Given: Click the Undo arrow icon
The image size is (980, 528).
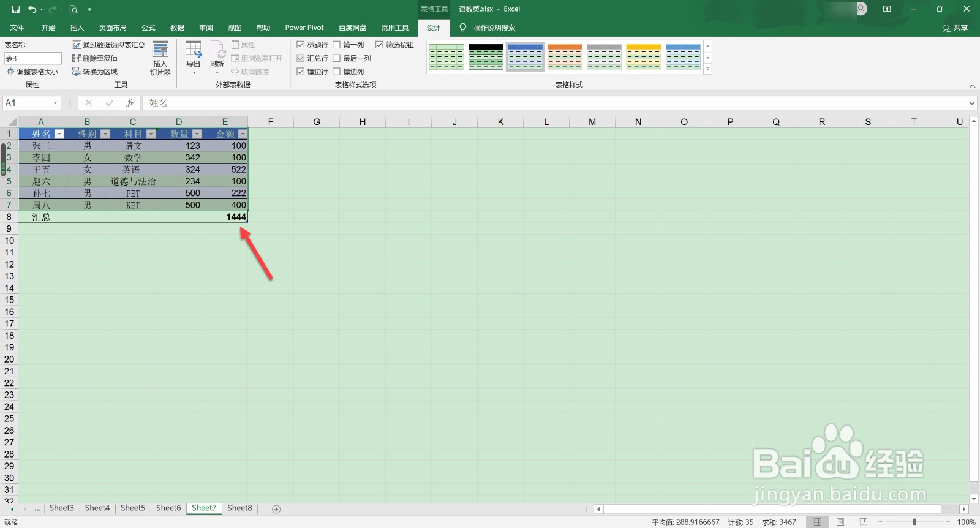Looking at the screenshot, I should [32, 9].
